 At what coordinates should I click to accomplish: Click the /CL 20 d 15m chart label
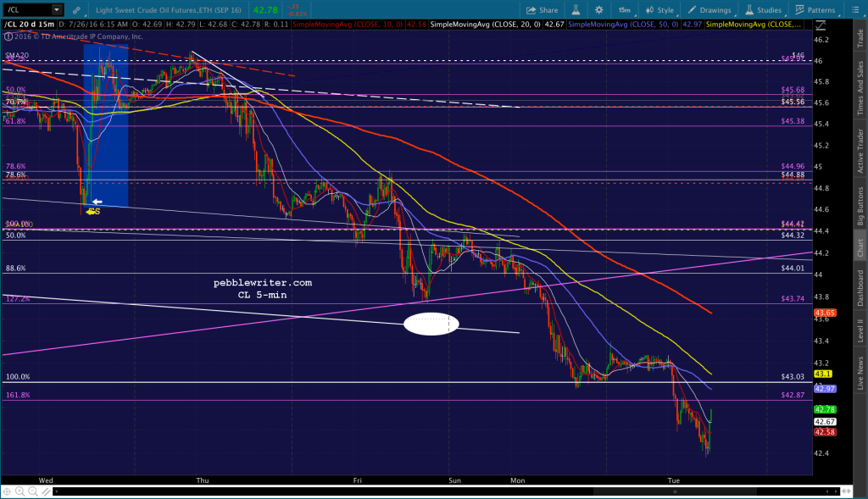(x=30, y=25)
